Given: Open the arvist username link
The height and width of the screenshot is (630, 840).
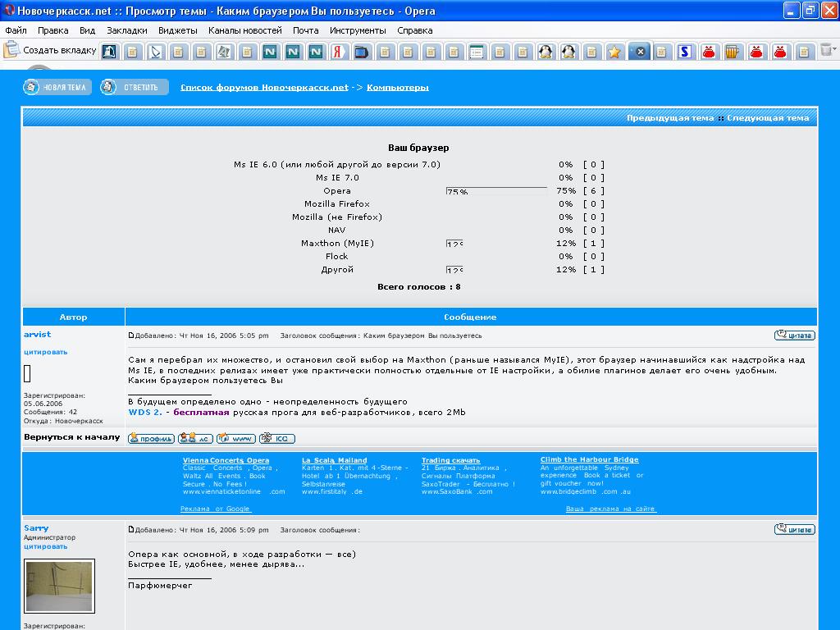Looking at the screenshot, I should pos(38,335).
